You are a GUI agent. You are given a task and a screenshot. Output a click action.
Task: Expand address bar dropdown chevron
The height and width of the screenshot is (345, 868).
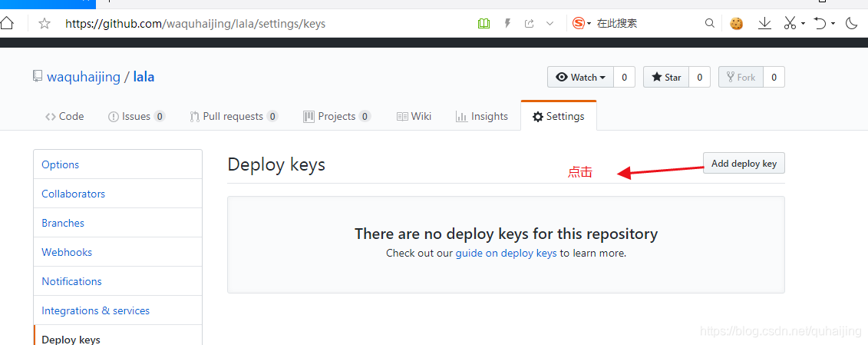pyautogui.click(x=550, y=23)
